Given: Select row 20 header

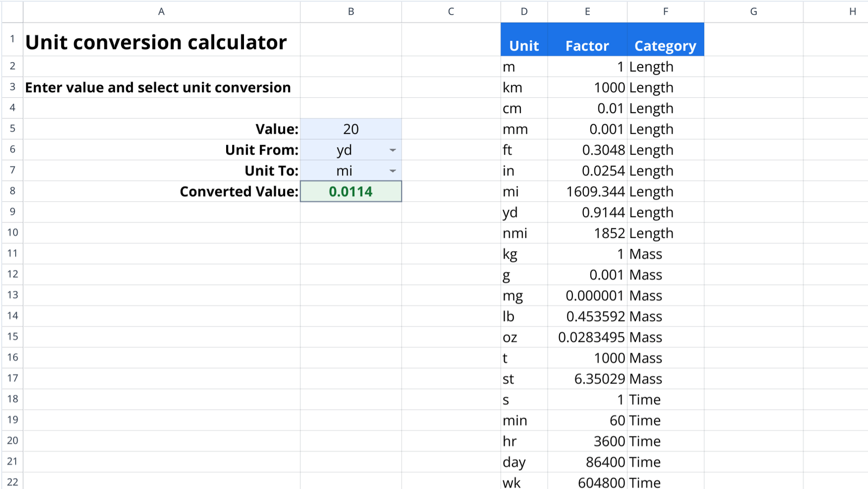Looking at the screenshot, I should click(x=12, y=441).
